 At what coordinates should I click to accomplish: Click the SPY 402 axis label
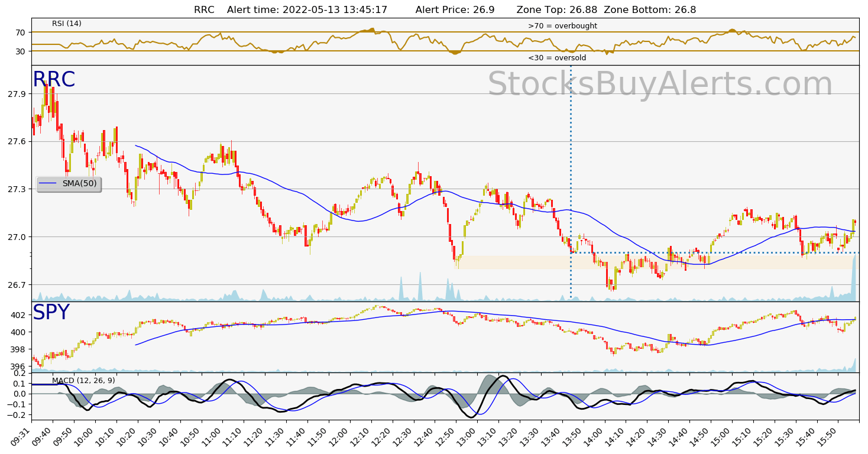click(19, 315)
